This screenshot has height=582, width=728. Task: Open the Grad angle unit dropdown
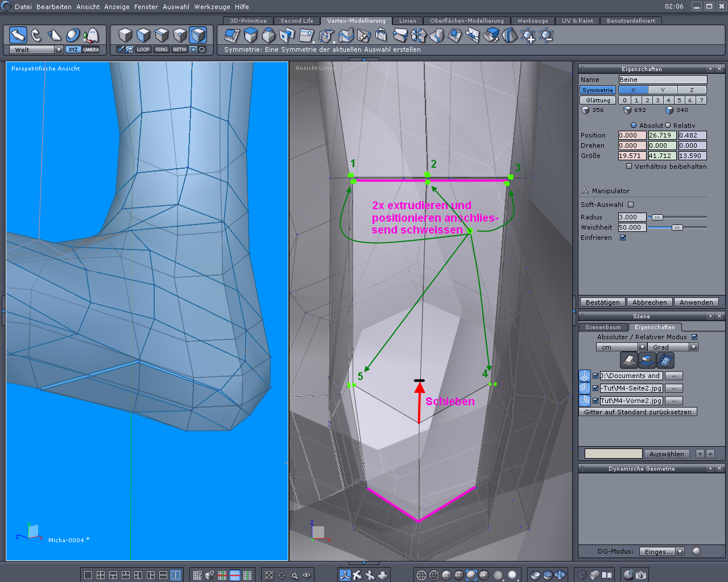(x=693, y=347)
